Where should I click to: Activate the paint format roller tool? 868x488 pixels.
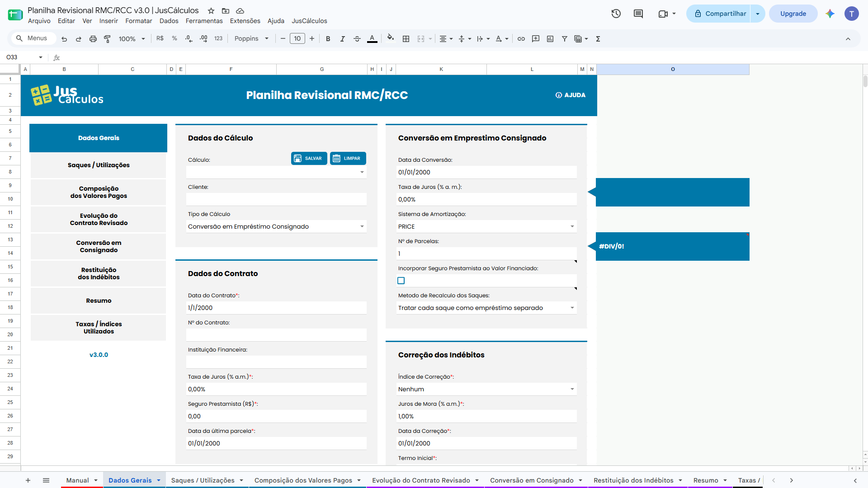pyautogui.click(x=107, y=39)
